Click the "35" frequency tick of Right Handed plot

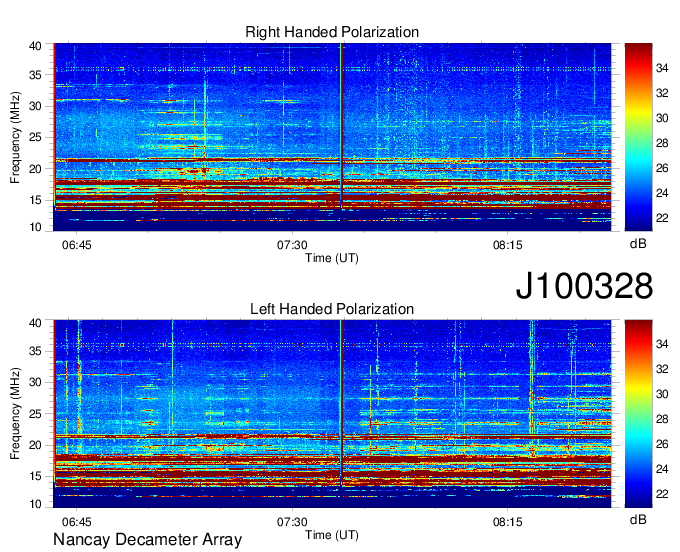click(x=35, y=75)
